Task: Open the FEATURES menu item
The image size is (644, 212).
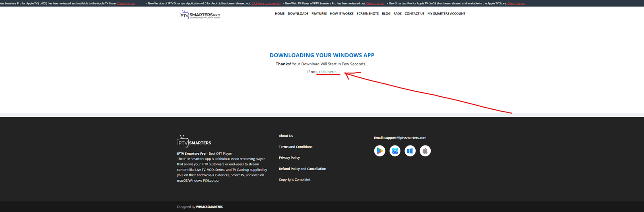Action: (x=319, y=14)
